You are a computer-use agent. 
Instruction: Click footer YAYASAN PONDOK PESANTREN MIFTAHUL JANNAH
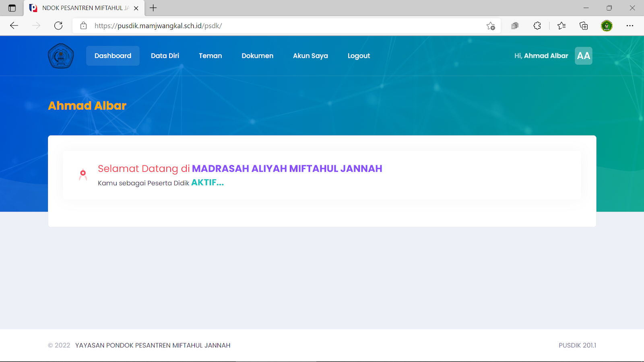pos(153,346)
